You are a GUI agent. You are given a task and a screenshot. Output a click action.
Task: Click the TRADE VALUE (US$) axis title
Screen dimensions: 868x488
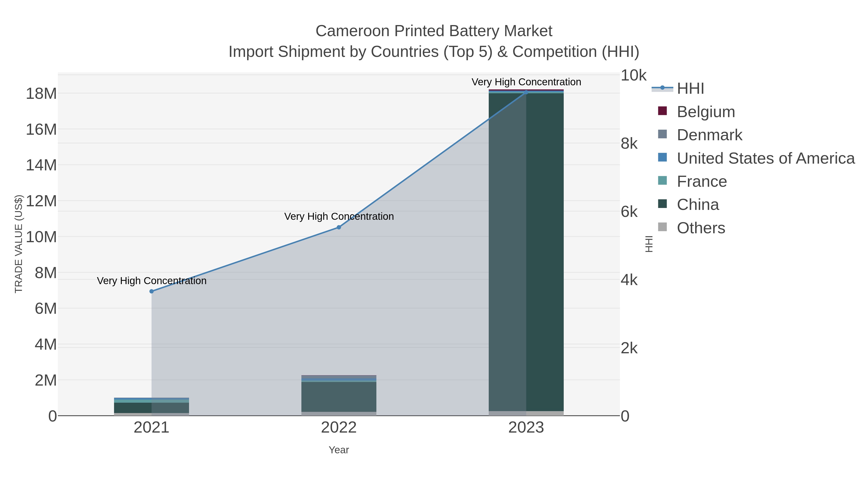coord(19,244)
